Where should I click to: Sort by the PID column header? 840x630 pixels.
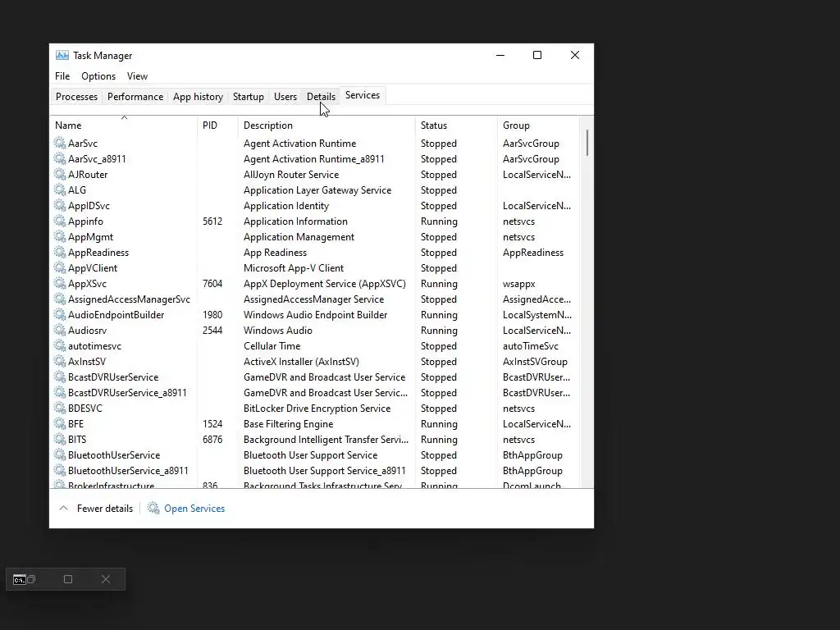[x=217, y=126]
